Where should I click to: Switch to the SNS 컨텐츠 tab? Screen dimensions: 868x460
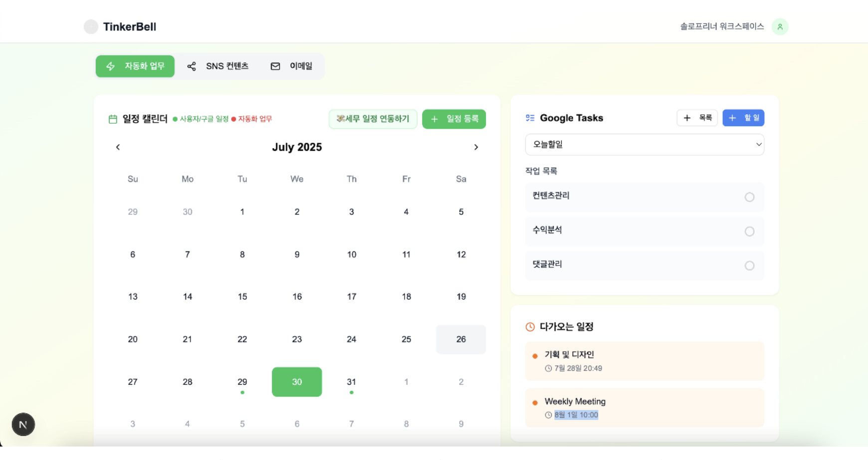(x=226, y=66)
